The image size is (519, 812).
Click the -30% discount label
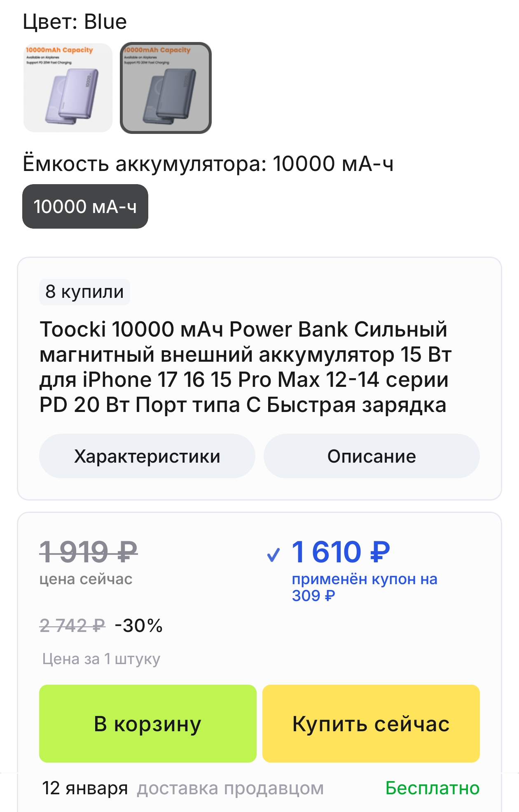coord(139,626)
